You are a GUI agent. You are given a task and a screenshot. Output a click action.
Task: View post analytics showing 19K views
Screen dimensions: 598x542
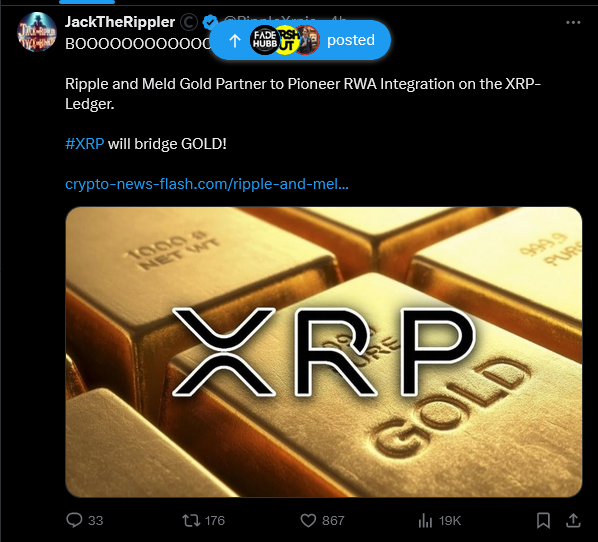[x=440, y=520]
